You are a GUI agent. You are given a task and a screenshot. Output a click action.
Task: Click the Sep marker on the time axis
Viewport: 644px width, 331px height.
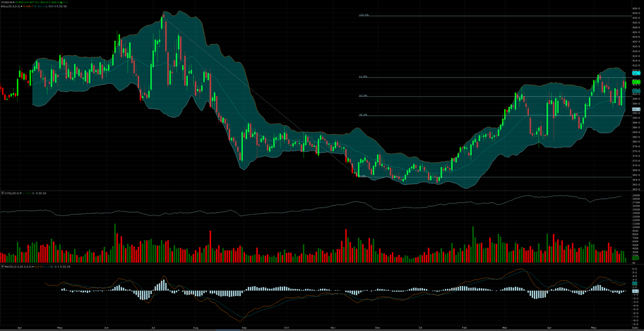(x=244, y=327)
